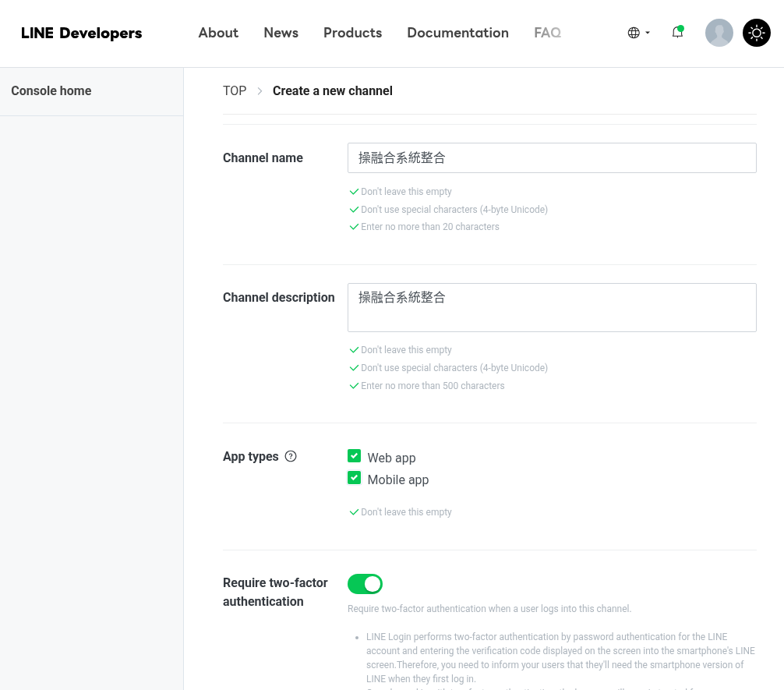Screen dimensions: 784x690
Task: Expand the language dropdown arrow
Action: pos(648,33)
